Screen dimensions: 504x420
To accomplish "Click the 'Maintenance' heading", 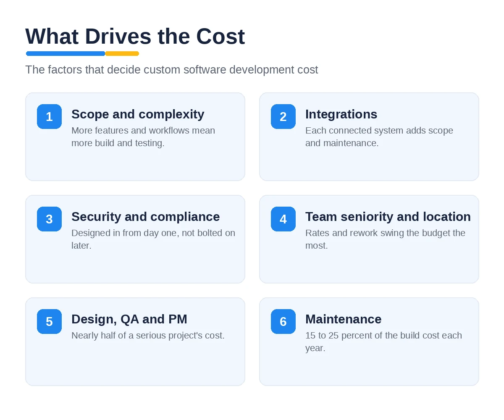I will (343, 319).
